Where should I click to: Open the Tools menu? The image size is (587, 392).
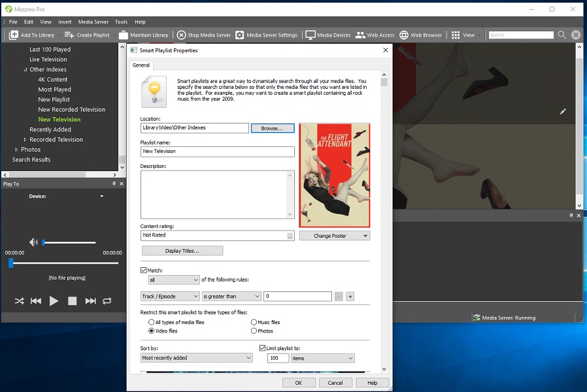pyautogui.click(x=121, y=22)
